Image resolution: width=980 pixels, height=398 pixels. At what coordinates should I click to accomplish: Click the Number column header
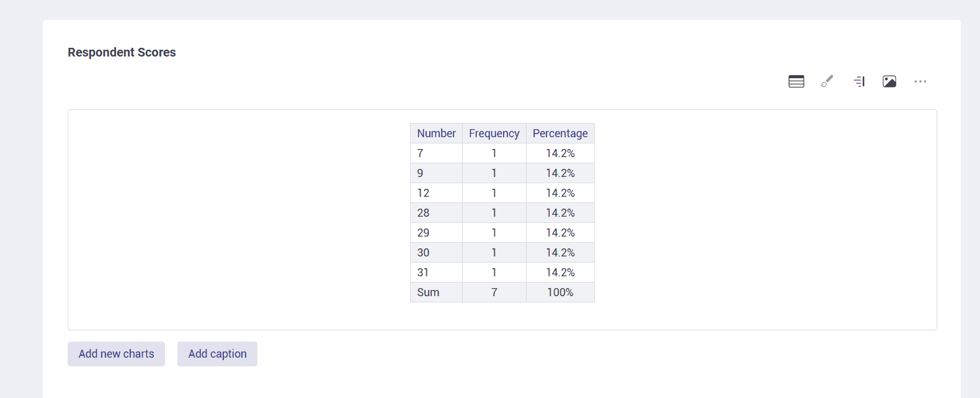point(436,133)
